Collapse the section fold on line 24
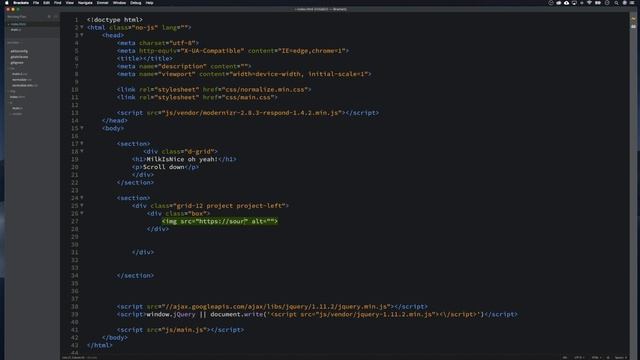This screenshot has height=360, width=640. point(82,198)
